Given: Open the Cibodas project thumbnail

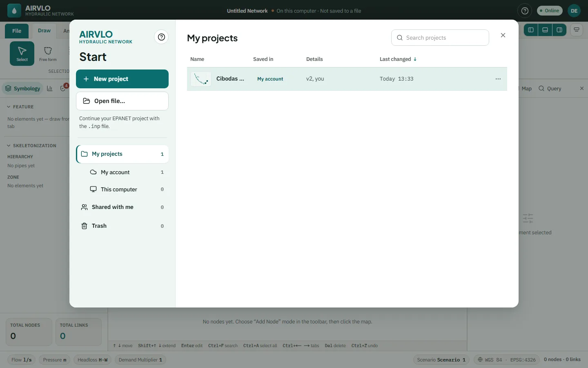Looking at the screenshot, I should tap(201, 79).
